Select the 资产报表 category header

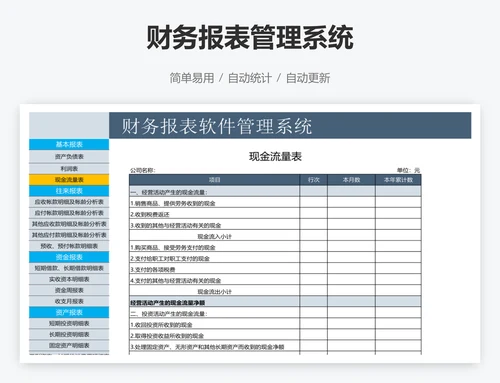pos(69,312)
